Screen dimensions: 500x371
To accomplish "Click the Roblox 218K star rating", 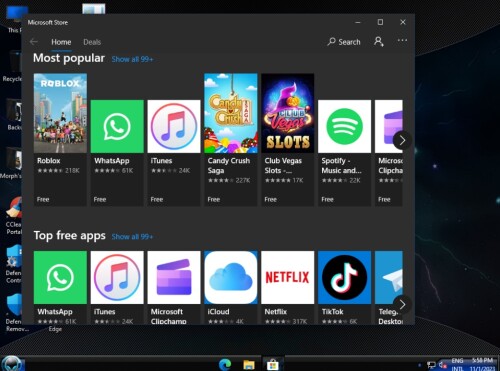I will tap(58, 171).
